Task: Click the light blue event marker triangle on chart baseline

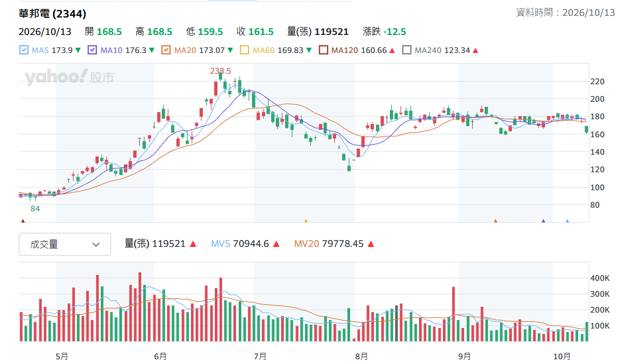Action: point(568,221)
